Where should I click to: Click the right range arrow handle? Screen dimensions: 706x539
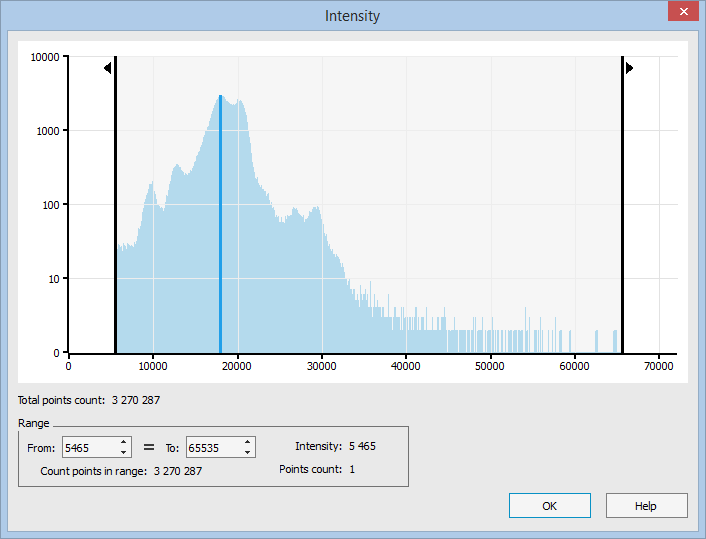pos(629,68)
